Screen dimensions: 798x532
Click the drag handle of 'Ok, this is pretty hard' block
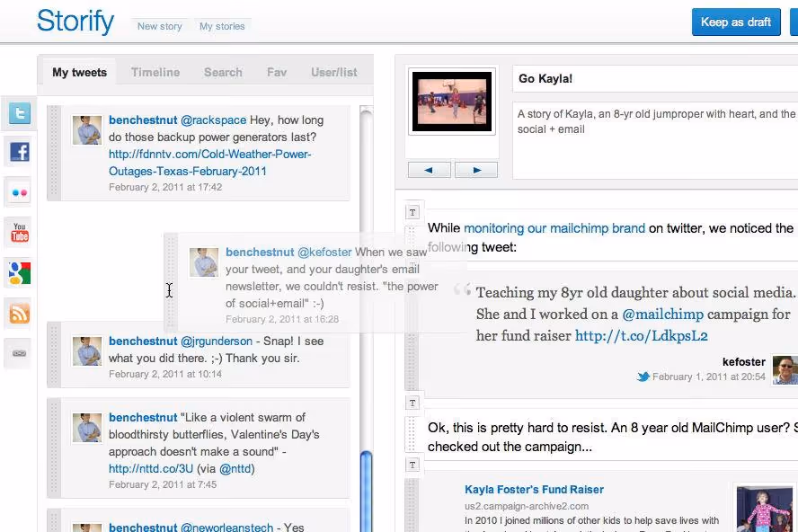point(412,434)
